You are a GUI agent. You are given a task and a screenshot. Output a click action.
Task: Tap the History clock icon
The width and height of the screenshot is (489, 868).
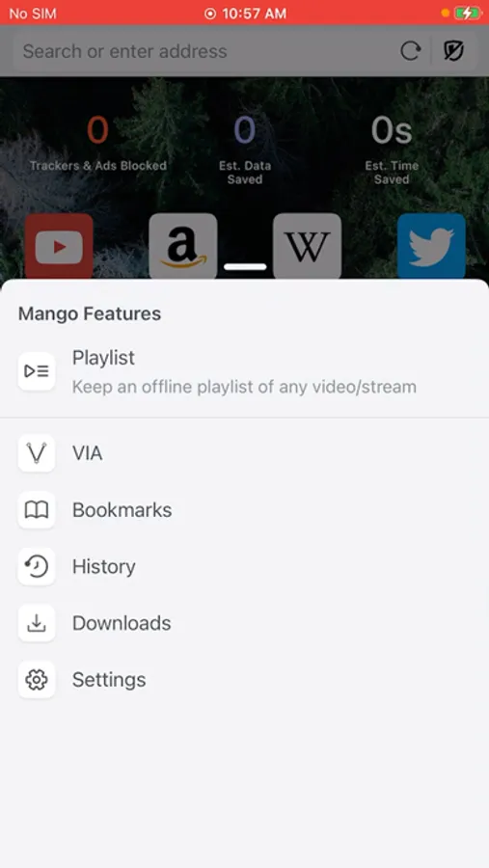click(37, 566)
